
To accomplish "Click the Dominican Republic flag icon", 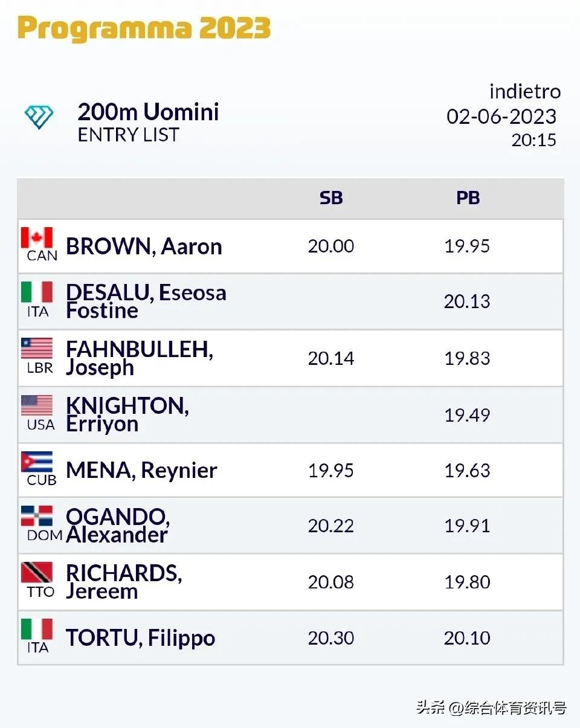I will coord(37,517).
